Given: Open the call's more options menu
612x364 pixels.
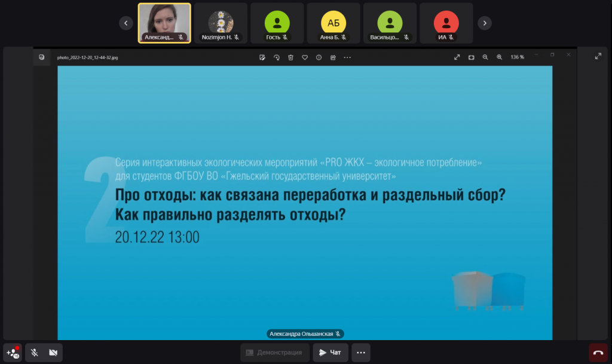Looking at the screenshot, I should [360, 353].
